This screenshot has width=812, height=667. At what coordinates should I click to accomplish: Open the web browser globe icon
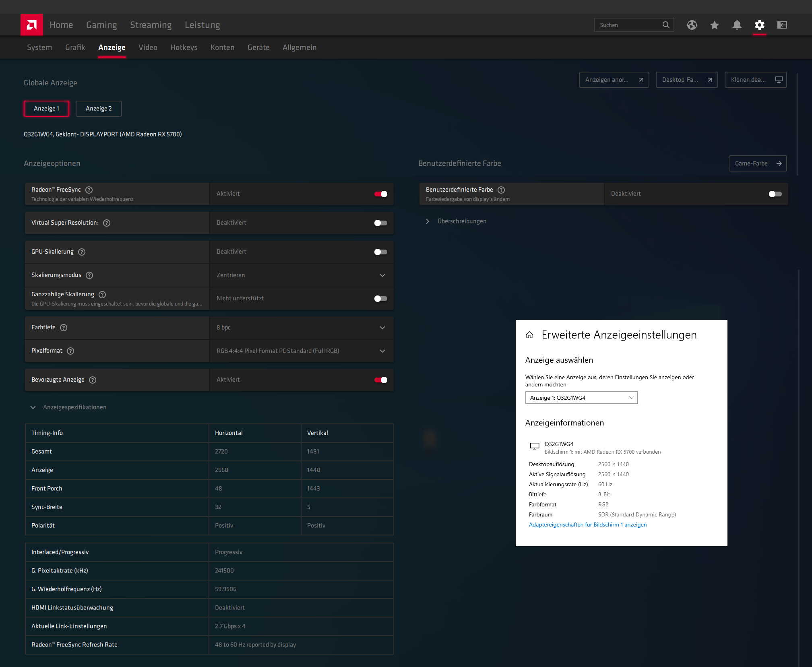click(692, 25)
